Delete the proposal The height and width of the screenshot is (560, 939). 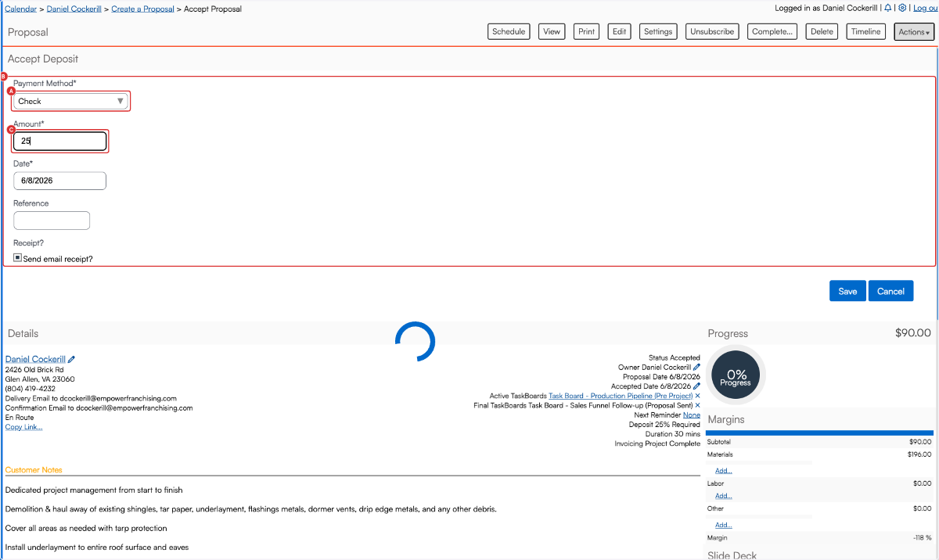(x=822, y=32)
